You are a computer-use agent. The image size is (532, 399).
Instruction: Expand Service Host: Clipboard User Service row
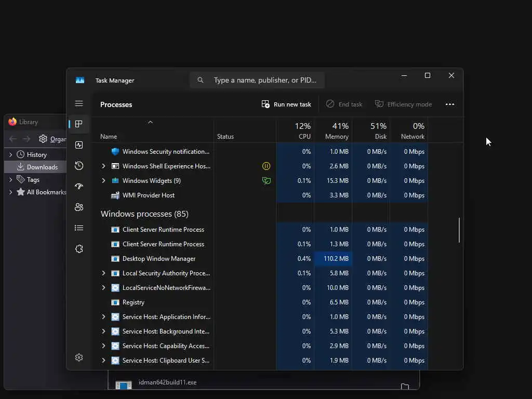(x=103, y=361)
